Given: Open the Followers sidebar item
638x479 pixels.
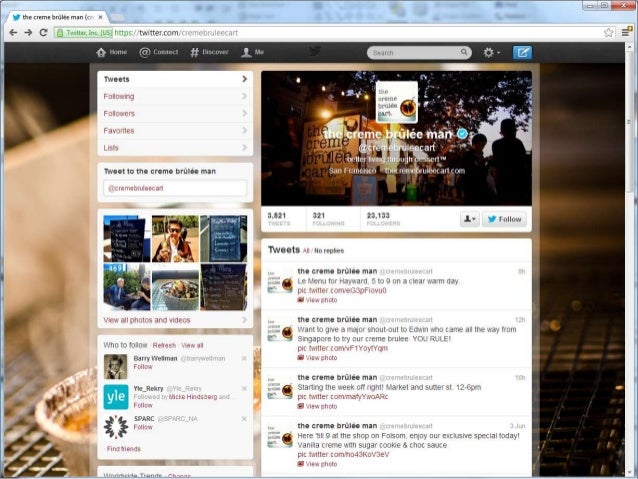Looking at the screenshot, I should click(x=175, y=114).
